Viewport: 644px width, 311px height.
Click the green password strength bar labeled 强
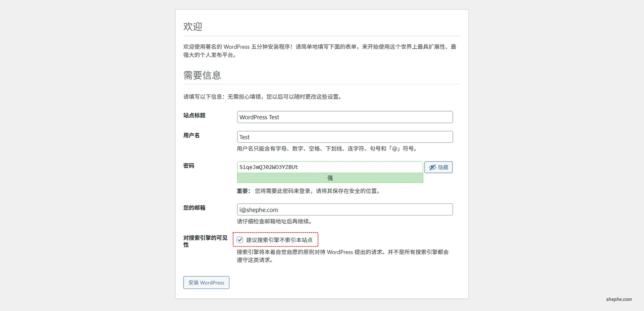[330, 178]
